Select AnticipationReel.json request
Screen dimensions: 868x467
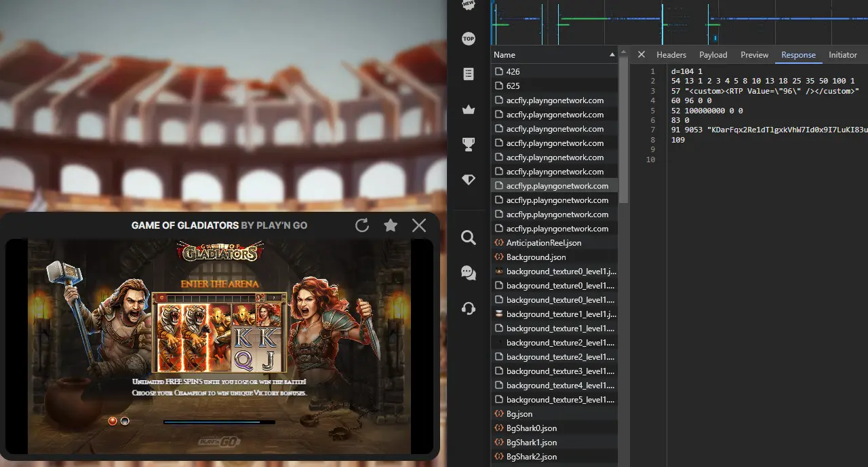tap(554, 242)
